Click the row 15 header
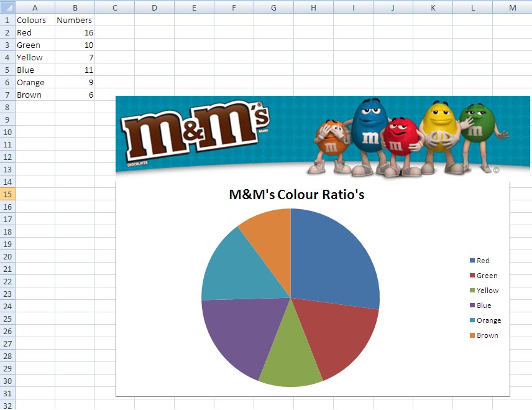 click(7, 194)
